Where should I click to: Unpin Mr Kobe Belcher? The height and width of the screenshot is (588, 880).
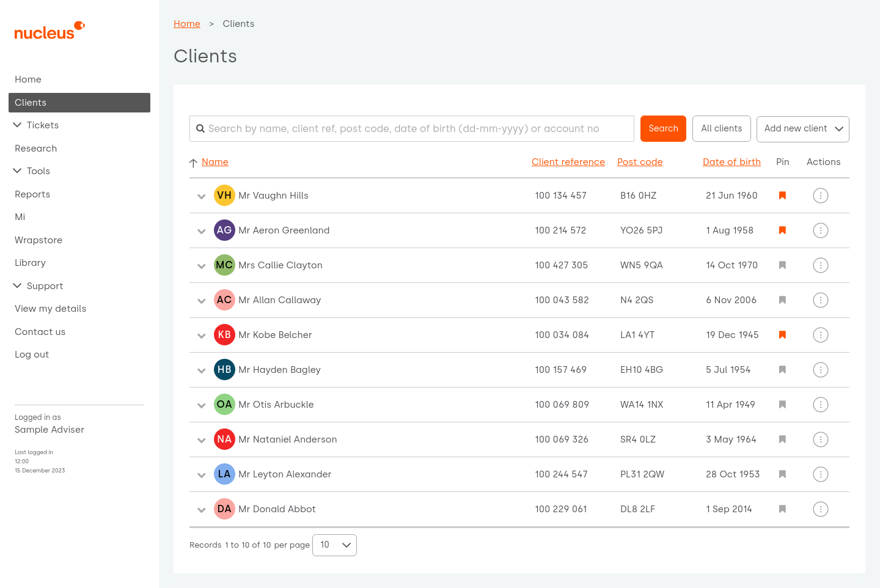point(782,335)
